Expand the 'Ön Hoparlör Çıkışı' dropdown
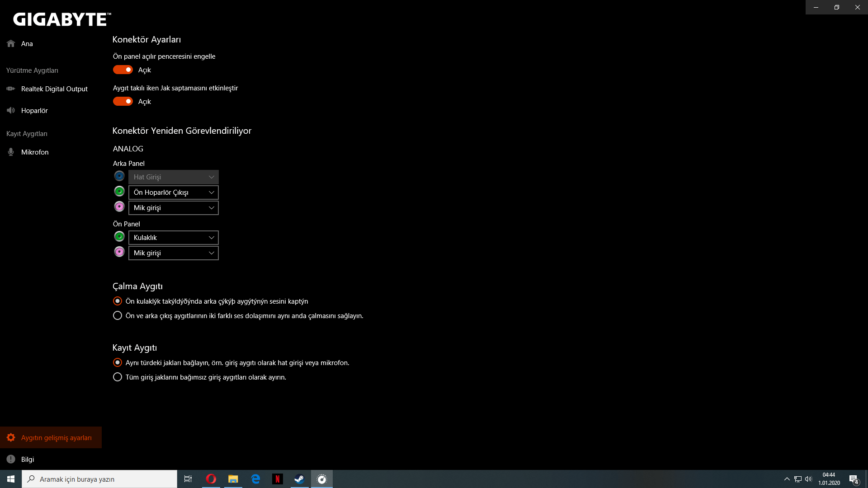 (173, 192)
